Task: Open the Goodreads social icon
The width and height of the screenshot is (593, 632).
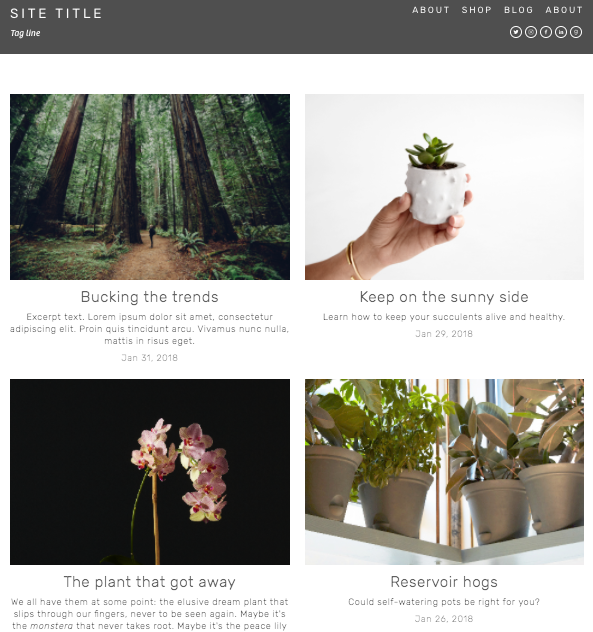Action: pos(576,32)
